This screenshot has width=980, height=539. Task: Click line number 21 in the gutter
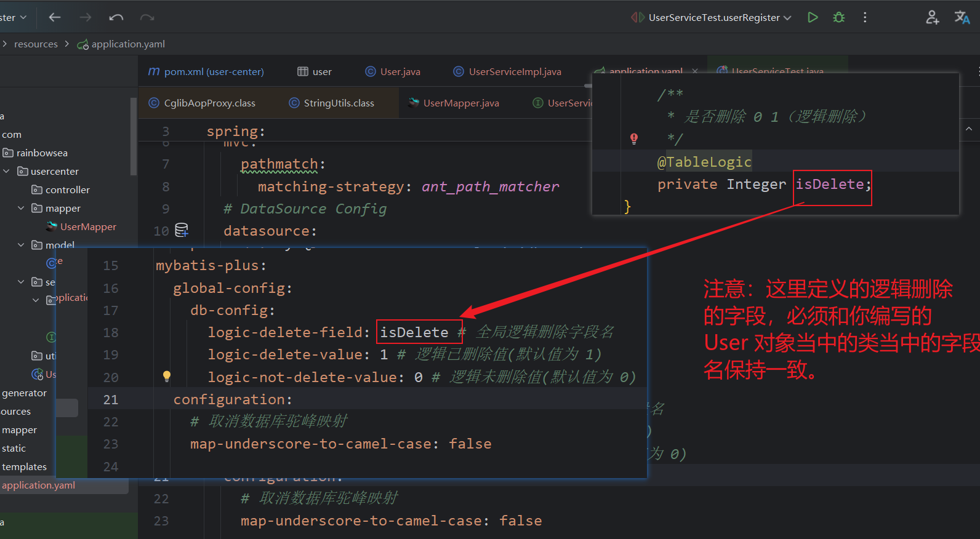click(x=111, y=399)
